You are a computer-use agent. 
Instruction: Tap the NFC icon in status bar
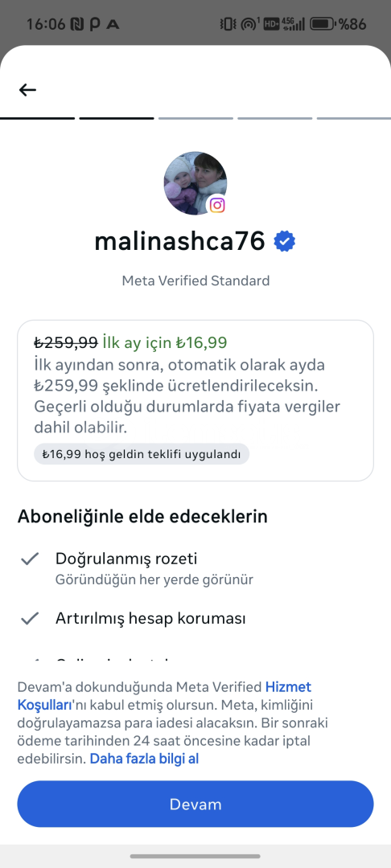pos(76,24)
